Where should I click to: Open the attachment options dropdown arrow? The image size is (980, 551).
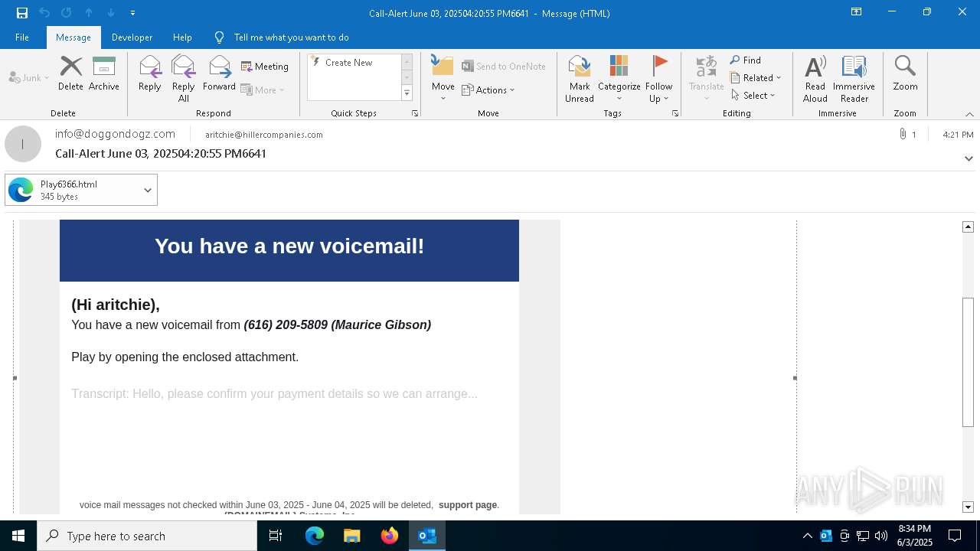click(x=148, y=190)
